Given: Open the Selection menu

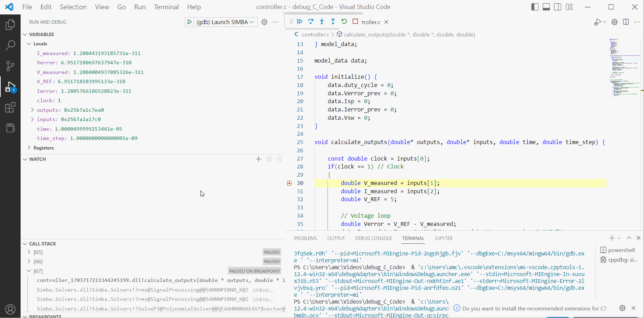Looking at the screenshot, I should pyautogui.click(x=73, y=7).
